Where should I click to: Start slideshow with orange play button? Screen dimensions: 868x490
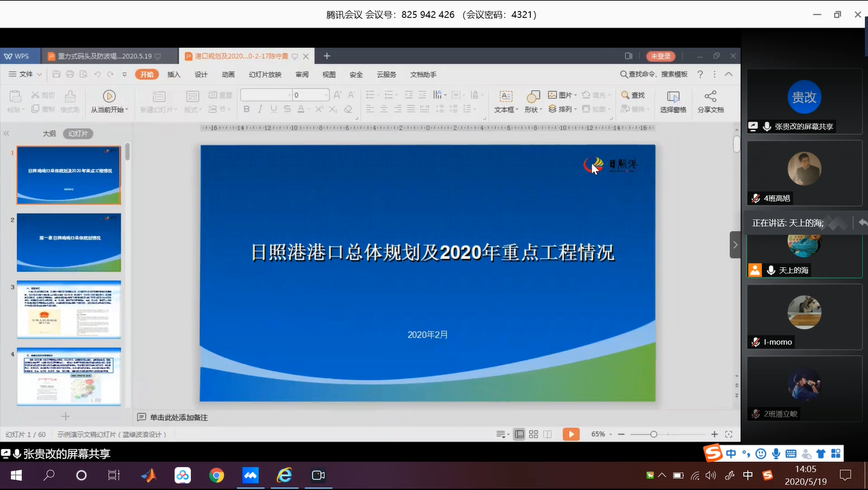(x=571, y=434)
